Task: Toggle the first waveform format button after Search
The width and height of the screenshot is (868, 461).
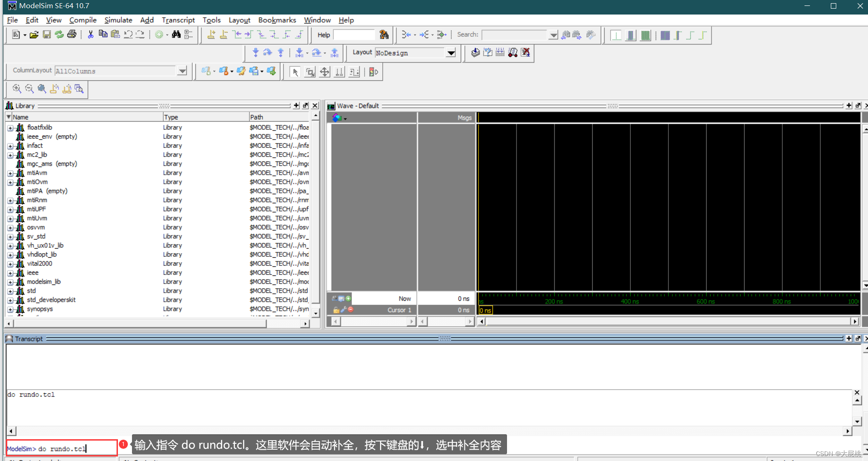Action: pos(616,35)
